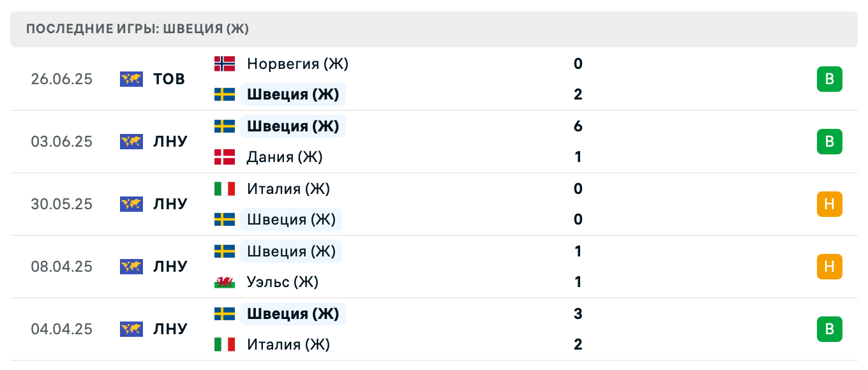Click orange Н badge for Wales match
The width and height of the screenshot is (868, 370).
pos(829,267)
